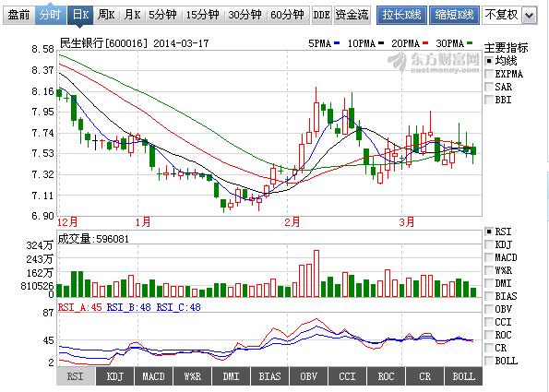Select DMI option in right indicator list

point(498,283)
